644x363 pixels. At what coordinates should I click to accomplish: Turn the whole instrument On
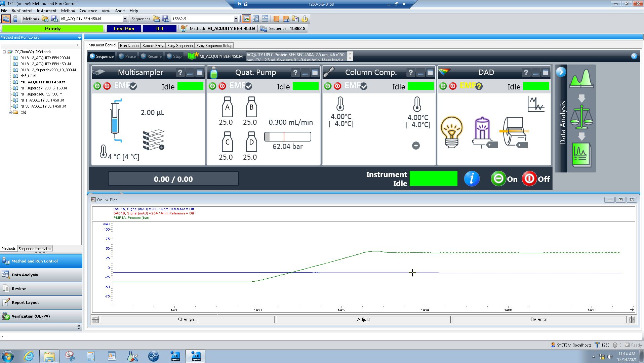(498, 179)
